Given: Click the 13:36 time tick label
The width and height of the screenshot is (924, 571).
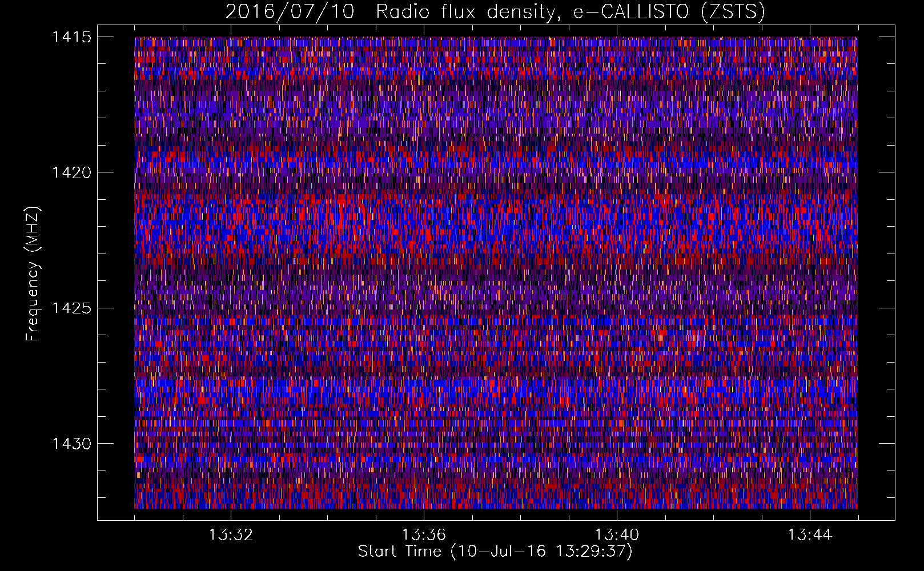Looking at the screenshot, I should coord(424,535).
